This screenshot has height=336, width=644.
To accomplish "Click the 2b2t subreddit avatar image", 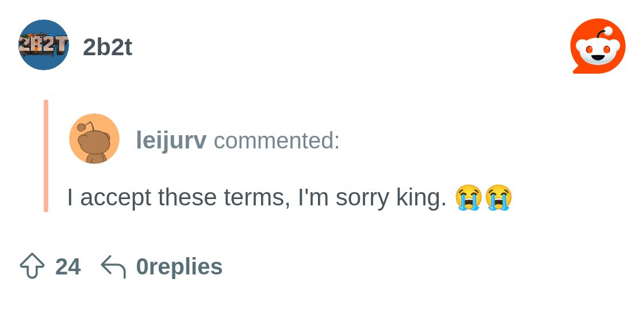I will 44,45.
